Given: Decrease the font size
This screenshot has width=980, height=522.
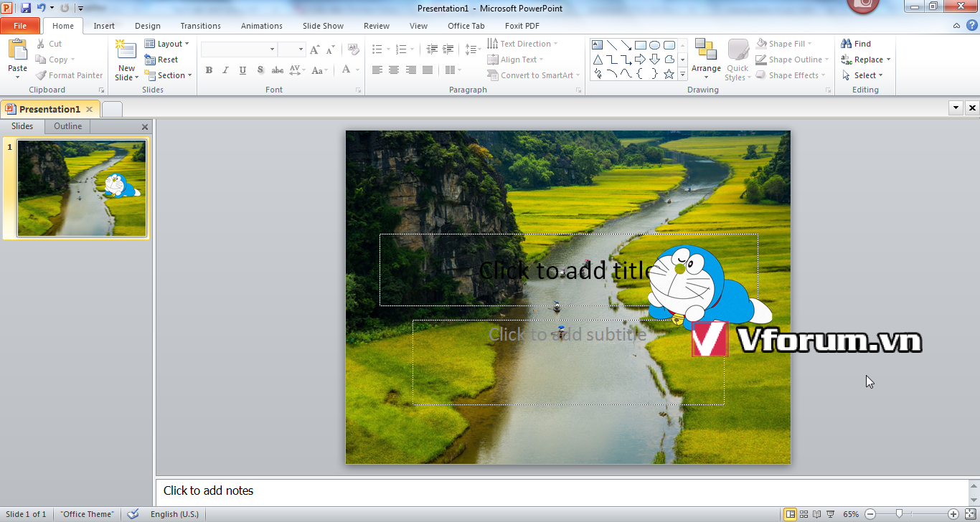Looking at the screenshot, I should (331, 49).
